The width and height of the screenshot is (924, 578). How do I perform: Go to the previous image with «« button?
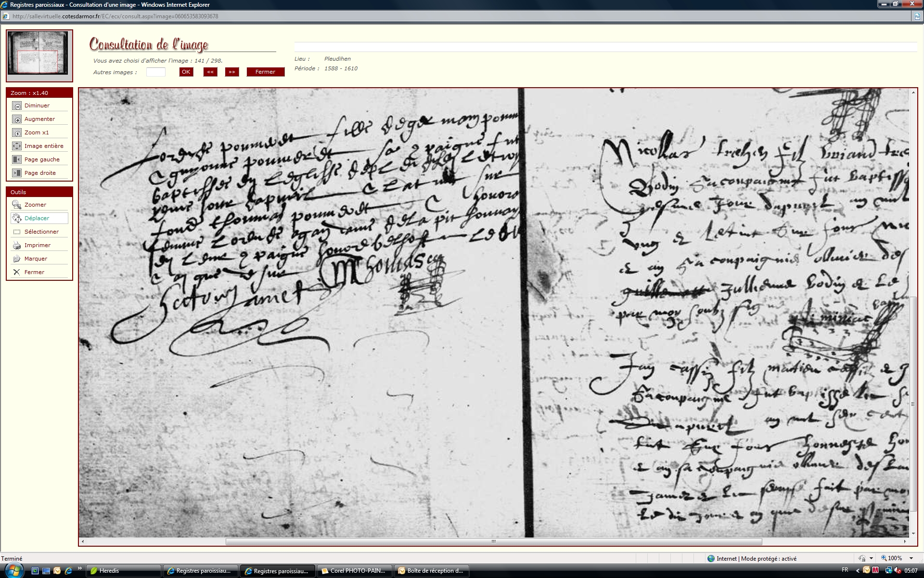click(x=210, y=72)
